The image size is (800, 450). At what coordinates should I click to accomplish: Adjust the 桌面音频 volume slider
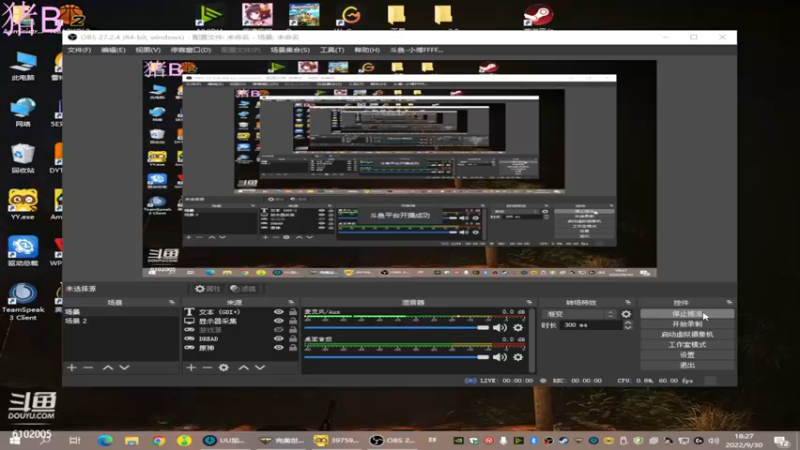point(396,357)
